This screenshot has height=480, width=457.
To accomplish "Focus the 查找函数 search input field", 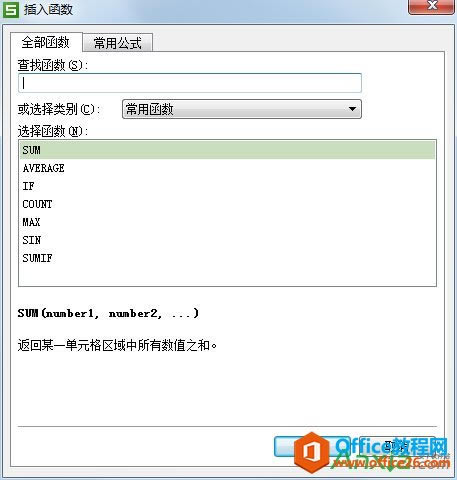I will coord(190,83).
